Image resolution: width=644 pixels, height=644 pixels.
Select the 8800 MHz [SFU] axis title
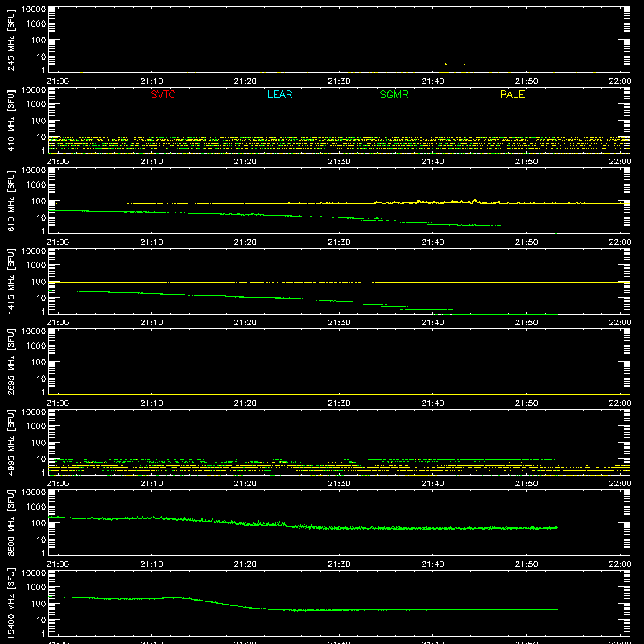10,522
